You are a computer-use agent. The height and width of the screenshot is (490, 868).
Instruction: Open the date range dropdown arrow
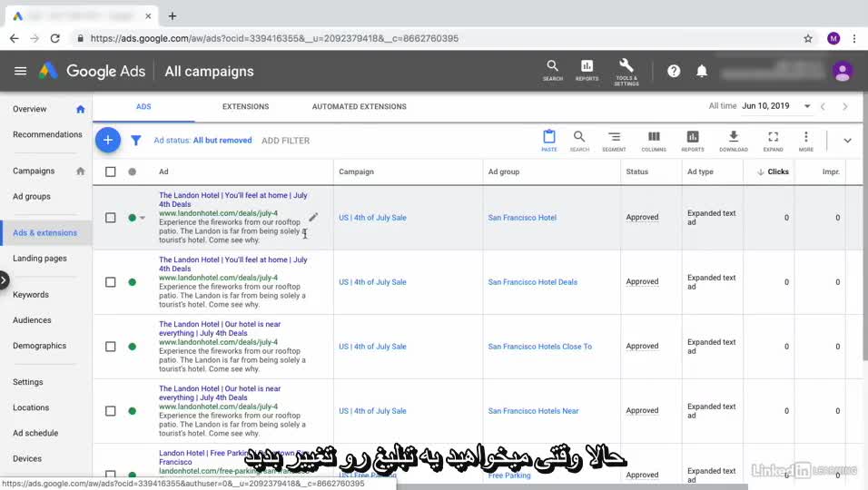tap(806, 106)
